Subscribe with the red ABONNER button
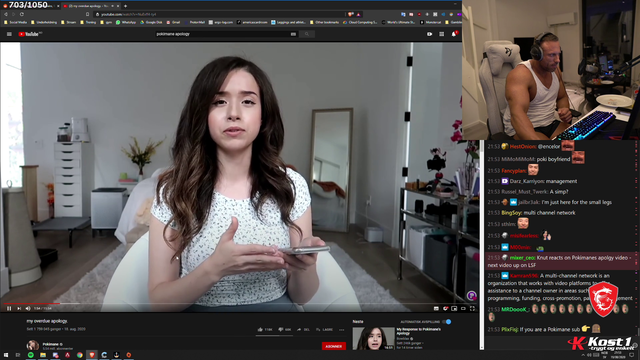640x360 pixels. [333, 346]
